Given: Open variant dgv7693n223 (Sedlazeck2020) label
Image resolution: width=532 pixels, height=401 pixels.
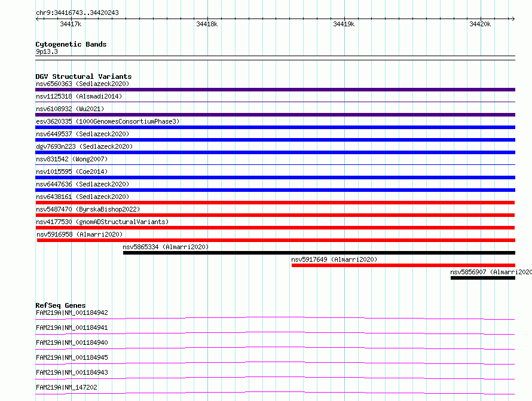Looking at the screenshot, I should point(84,146).
